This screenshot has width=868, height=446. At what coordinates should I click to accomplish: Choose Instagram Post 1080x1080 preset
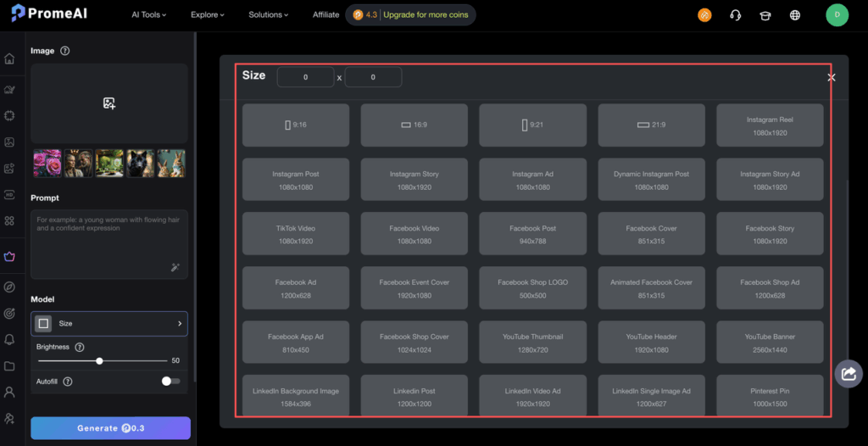coord(296,180)
